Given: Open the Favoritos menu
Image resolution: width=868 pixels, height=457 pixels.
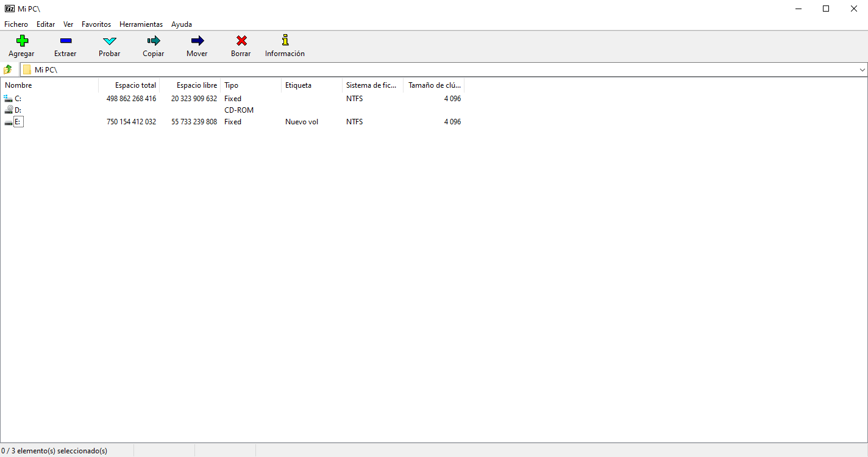Looking at the screenshot, I should [x=96, y=24].
